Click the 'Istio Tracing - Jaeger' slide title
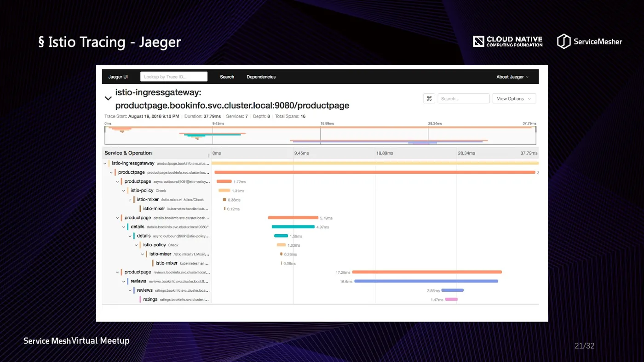 point(109,42)
